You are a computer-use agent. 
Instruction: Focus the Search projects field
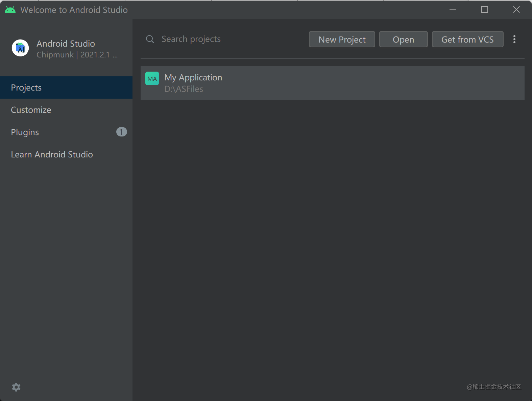(x=223, y=39)
